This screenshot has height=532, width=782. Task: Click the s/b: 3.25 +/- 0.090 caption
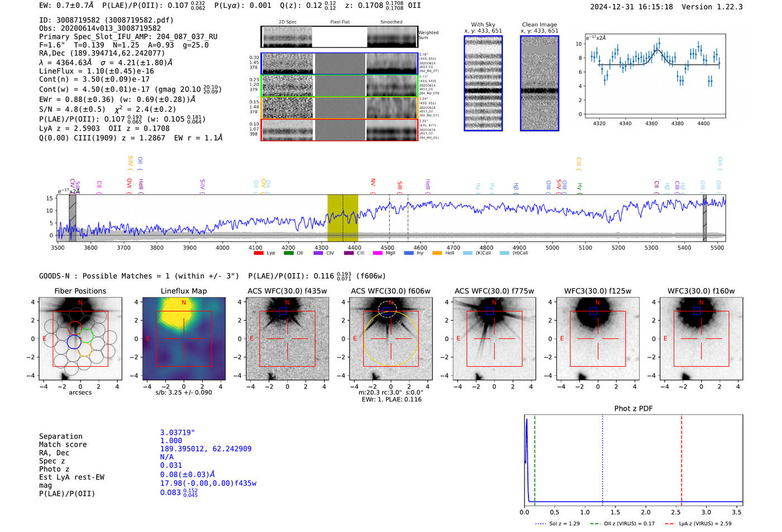coord(184,392)
